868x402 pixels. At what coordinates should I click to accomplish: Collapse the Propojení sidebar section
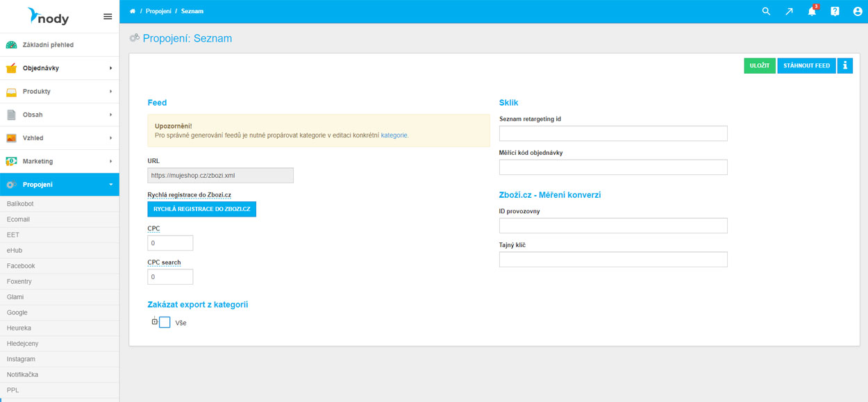point(59,185)
